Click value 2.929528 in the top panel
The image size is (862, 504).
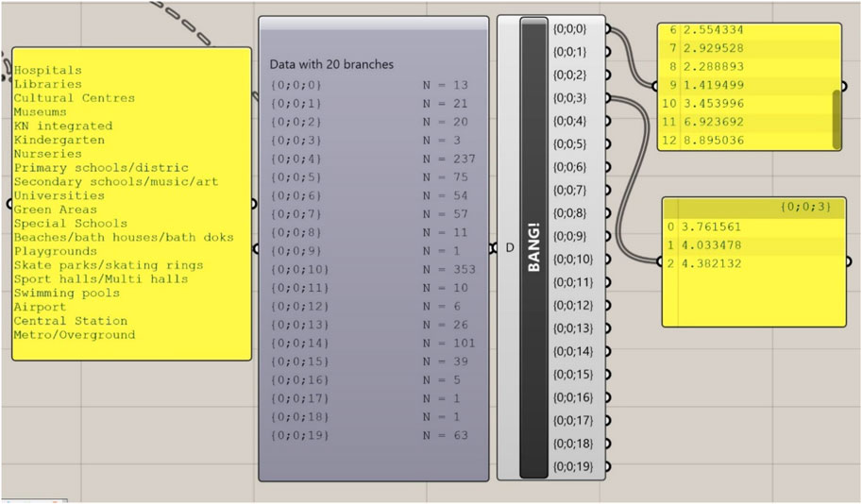point(713,48)
